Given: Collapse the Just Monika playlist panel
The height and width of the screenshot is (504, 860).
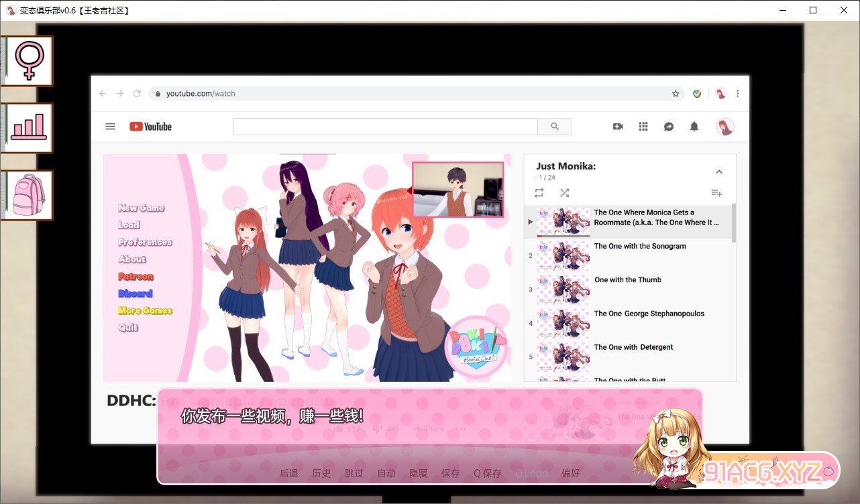Looking at the screenshot, I should coord(718,172).
